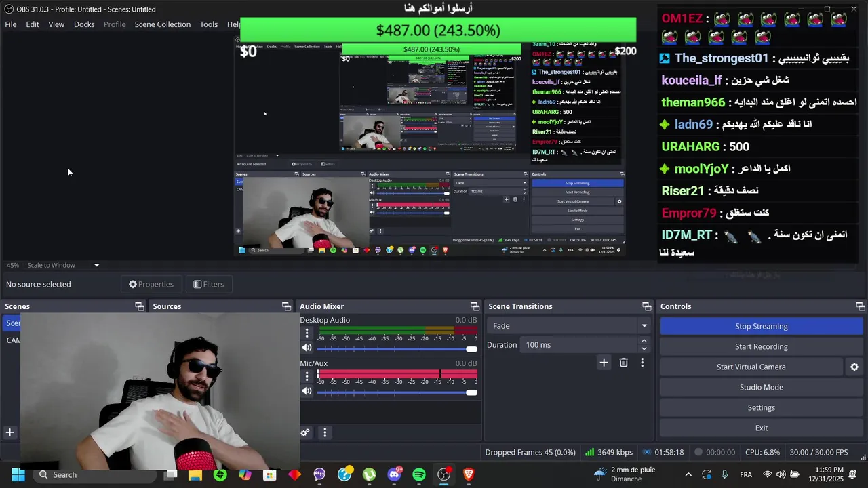
Task: Open the Edit menu
Action: coord(33,24)
